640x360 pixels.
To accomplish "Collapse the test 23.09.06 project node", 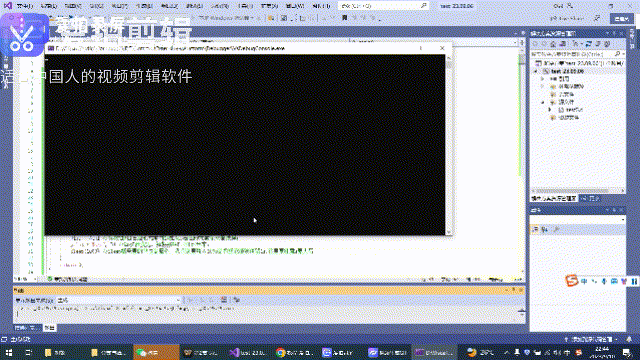I will click(536, 71).
